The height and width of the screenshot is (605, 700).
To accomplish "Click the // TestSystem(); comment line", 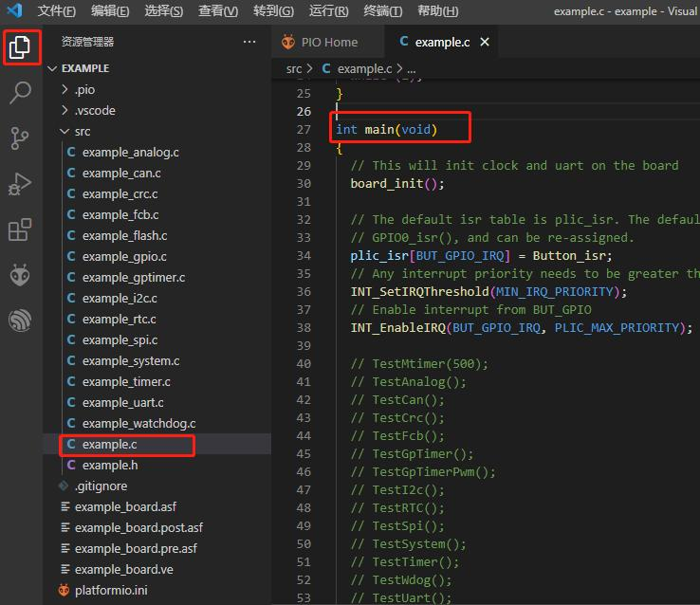I will (x=409, y=544).
